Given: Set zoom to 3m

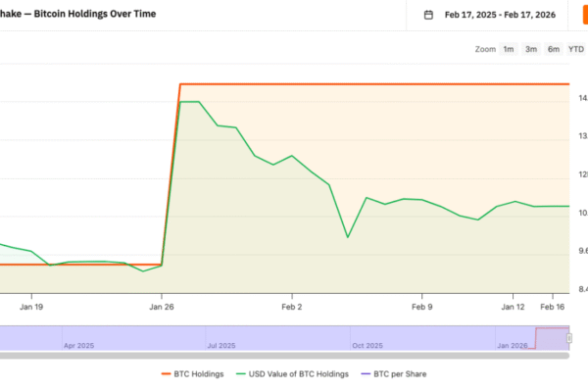Looking at the screenshot, I should click(x=531, y=49).
